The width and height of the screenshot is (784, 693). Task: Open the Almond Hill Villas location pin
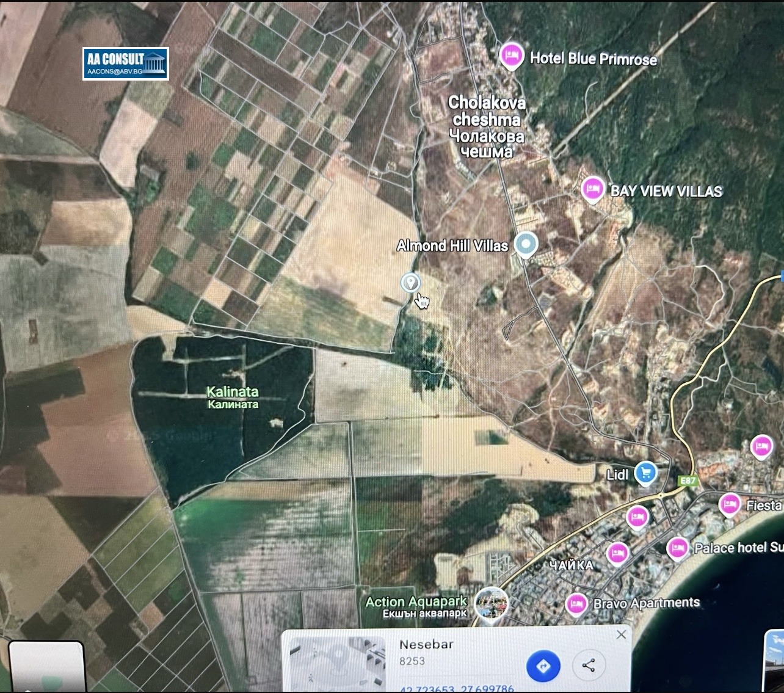coord(525,244)
